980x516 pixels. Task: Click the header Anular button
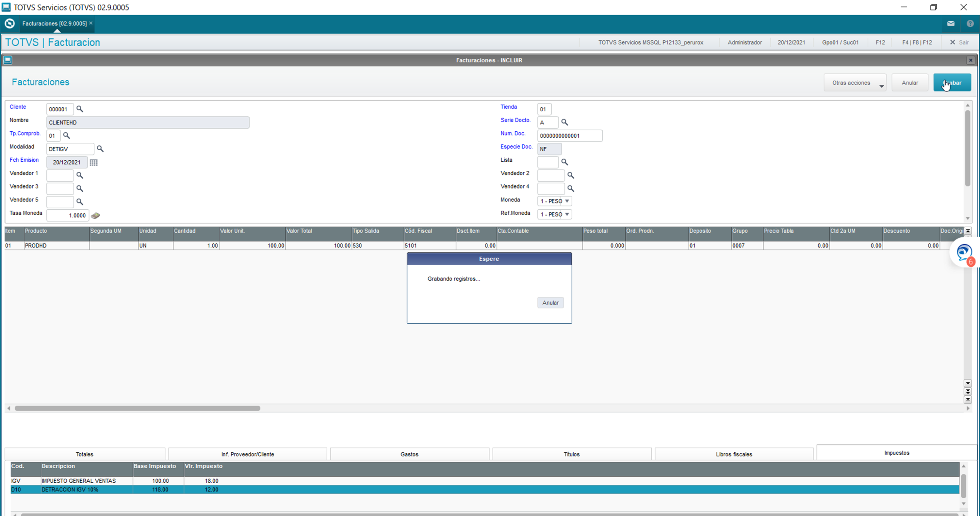(910, 83)
